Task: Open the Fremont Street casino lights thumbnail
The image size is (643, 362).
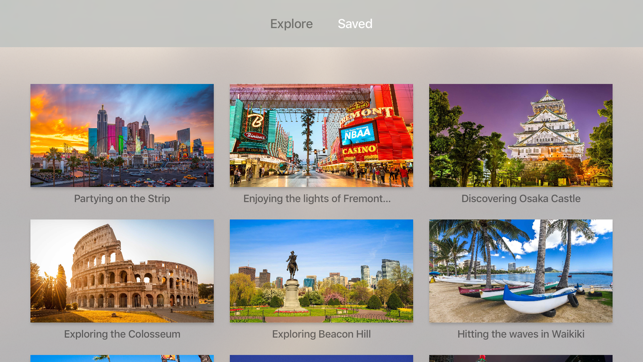Action: (x=322, y=135)
